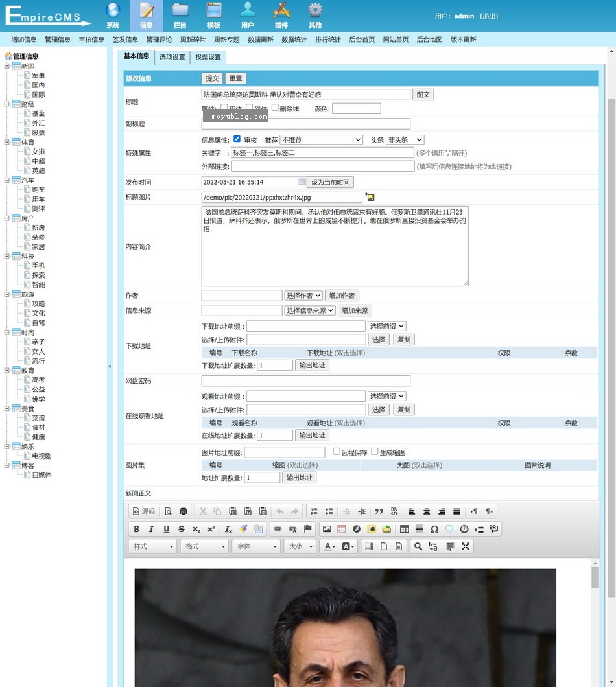Remove formatting with the Tx icon
The width and height of the screenshot is (616, 687).
[x=228, y=529]
